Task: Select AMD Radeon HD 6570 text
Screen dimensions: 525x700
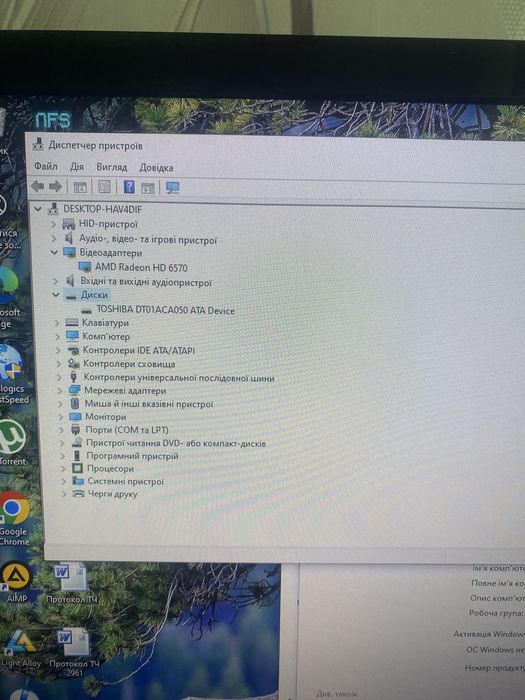Action: pyautogui.click(x=141, y=267)
